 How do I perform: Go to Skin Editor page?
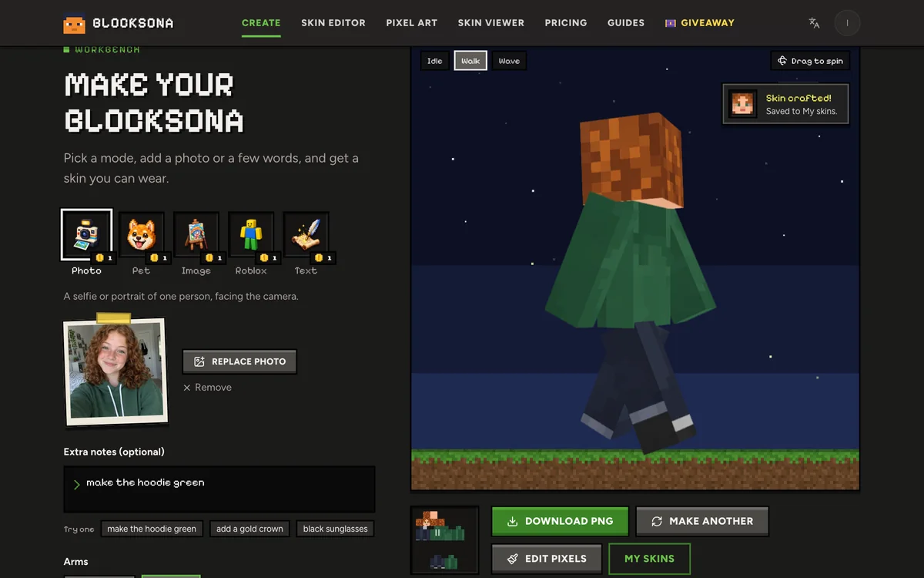(x=333, y=23)
